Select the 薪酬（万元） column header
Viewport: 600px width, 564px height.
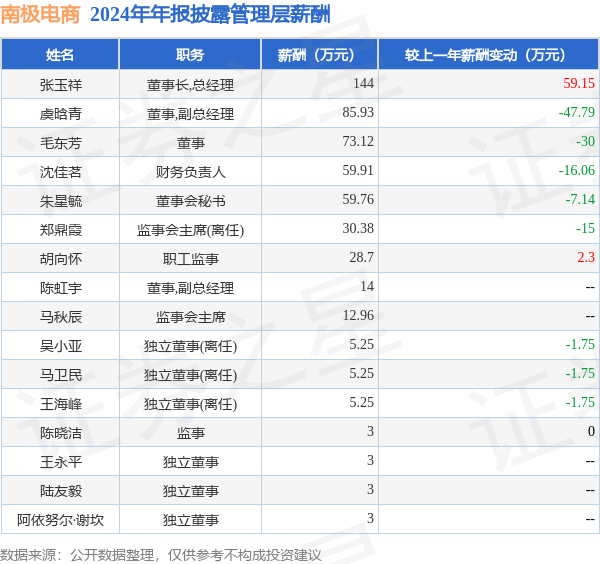pyautogui.click(x=320, y=55)
